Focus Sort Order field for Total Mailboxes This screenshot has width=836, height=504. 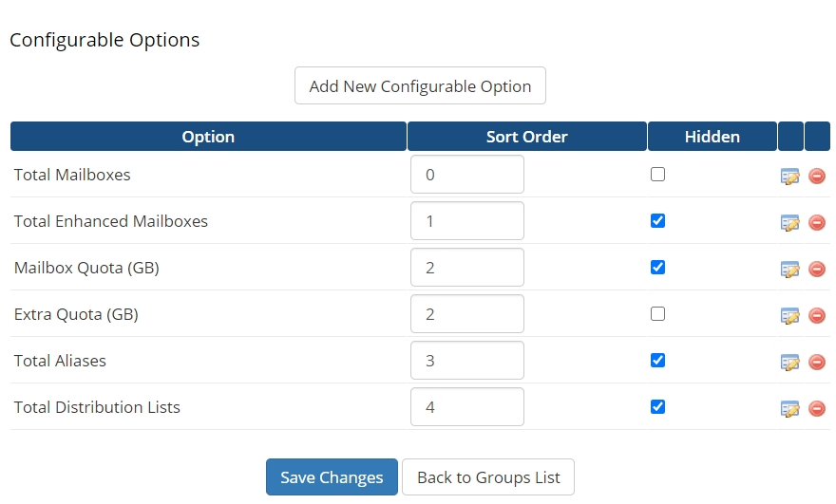pyautogui.click(x=467, y=175)
